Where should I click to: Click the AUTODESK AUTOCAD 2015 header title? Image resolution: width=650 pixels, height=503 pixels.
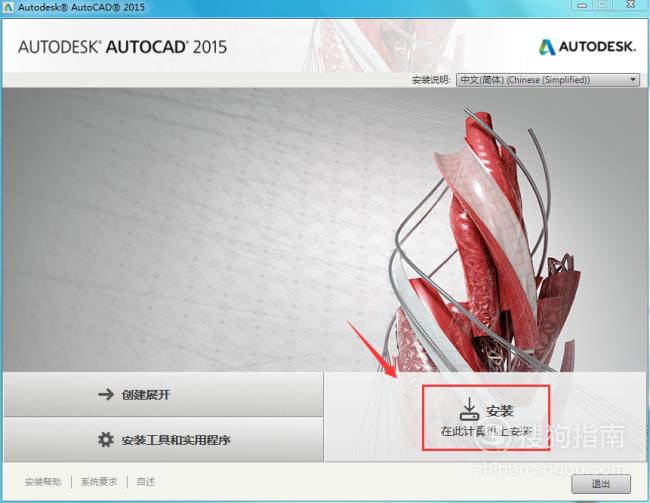122,47
